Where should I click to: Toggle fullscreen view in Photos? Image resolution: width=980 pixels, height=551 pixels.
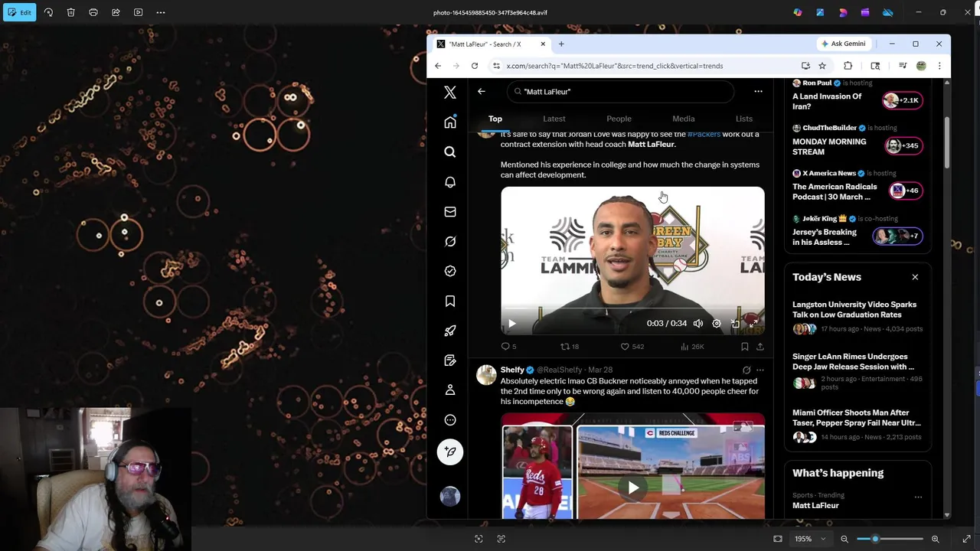[966, 539]
